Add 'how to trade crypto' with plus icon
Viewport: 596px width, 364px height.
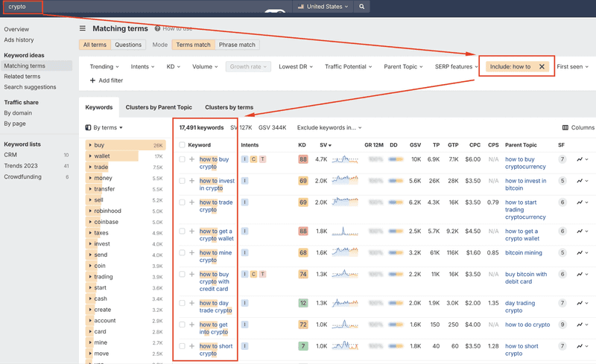[192, 202]
